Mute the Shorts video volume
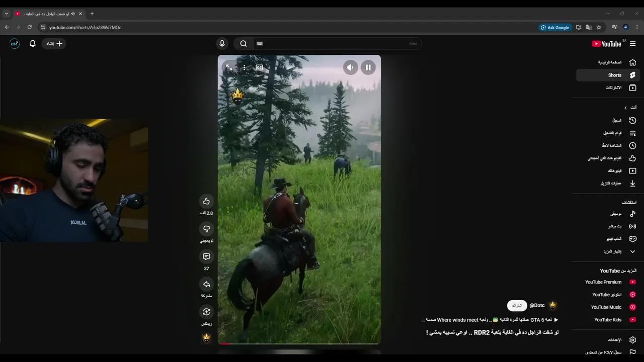 pyautogui.click(x=351, y=67)
